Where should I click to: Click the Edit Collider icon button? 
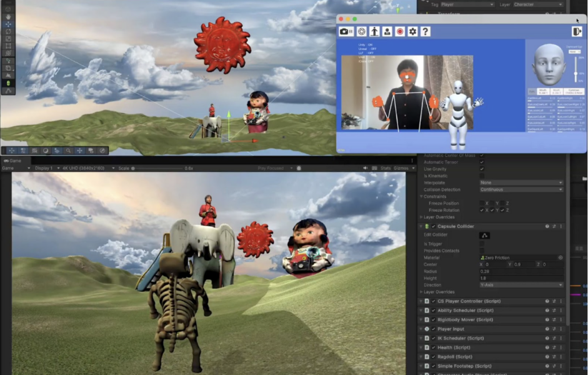[484, 235]
